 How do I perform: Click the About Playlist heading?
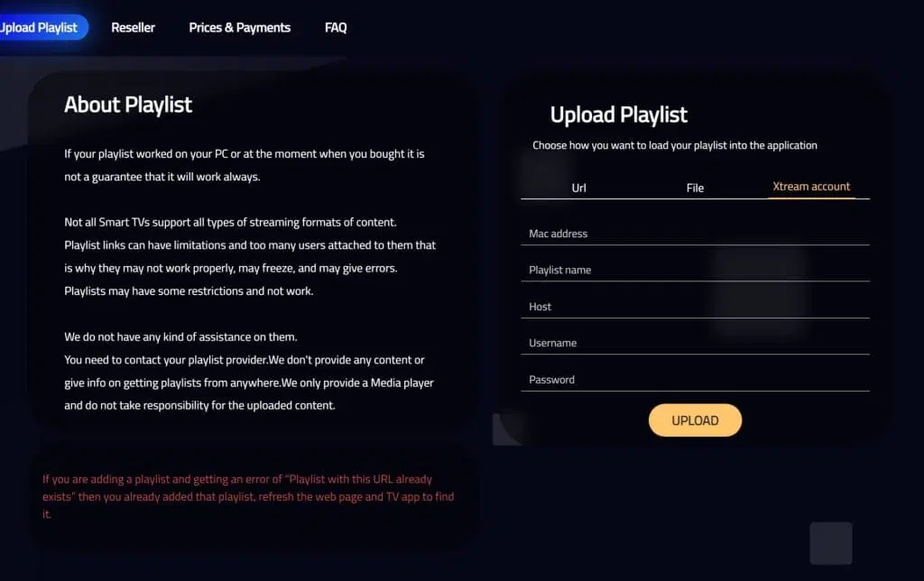128,105
